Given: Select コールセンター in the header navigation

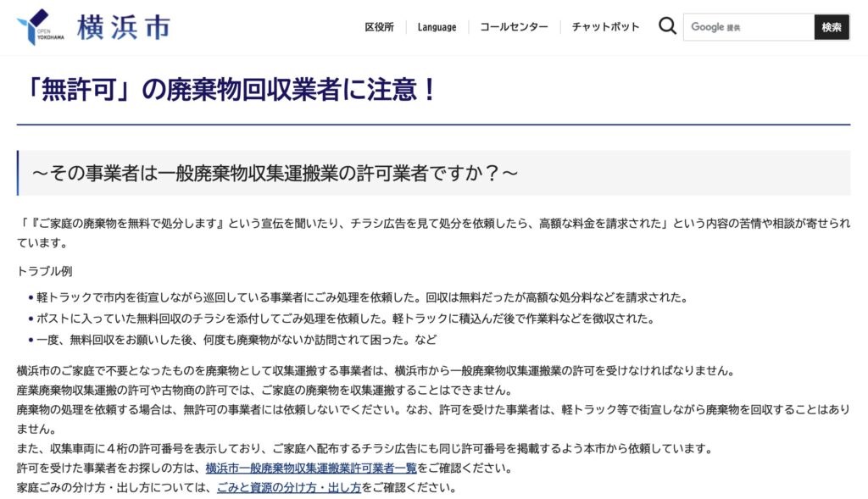Looking at the screenshot, I should (514, 27).
